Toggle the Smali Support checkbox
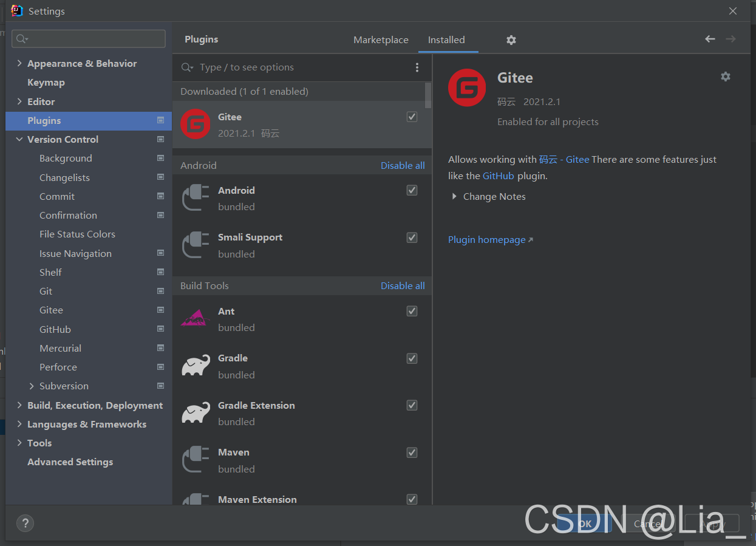Image resolution: width=756 pixels, height=546 pixels. click(x=412, y=237)
